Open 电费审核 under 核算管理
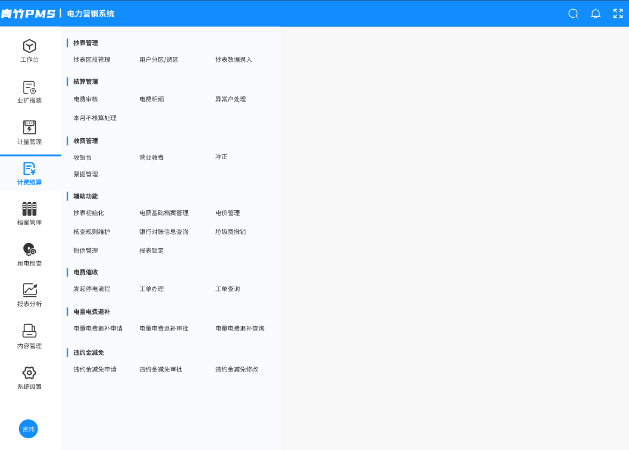 point(85,99)
